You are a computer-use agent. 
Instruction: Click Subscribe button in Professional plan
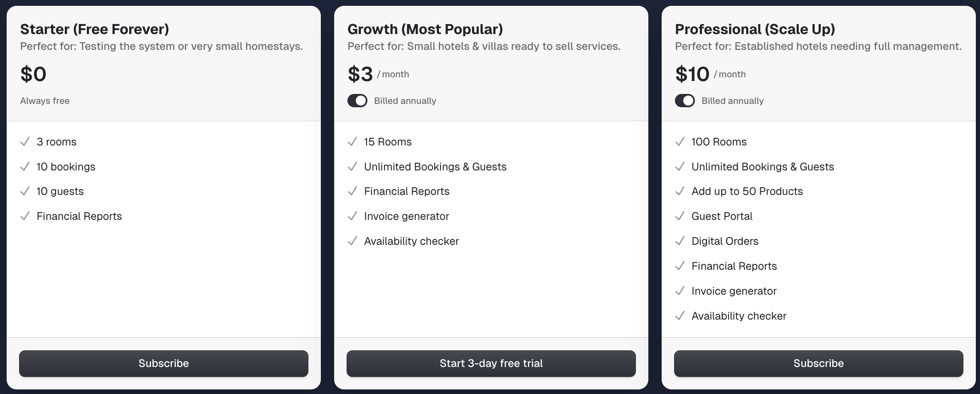(818, 363)
